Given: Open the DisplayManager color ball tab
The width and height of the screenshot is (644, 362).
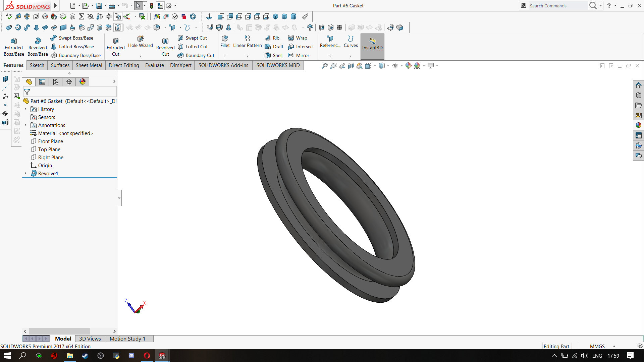Looking at the screenshot, I should [x=83, y=82].
